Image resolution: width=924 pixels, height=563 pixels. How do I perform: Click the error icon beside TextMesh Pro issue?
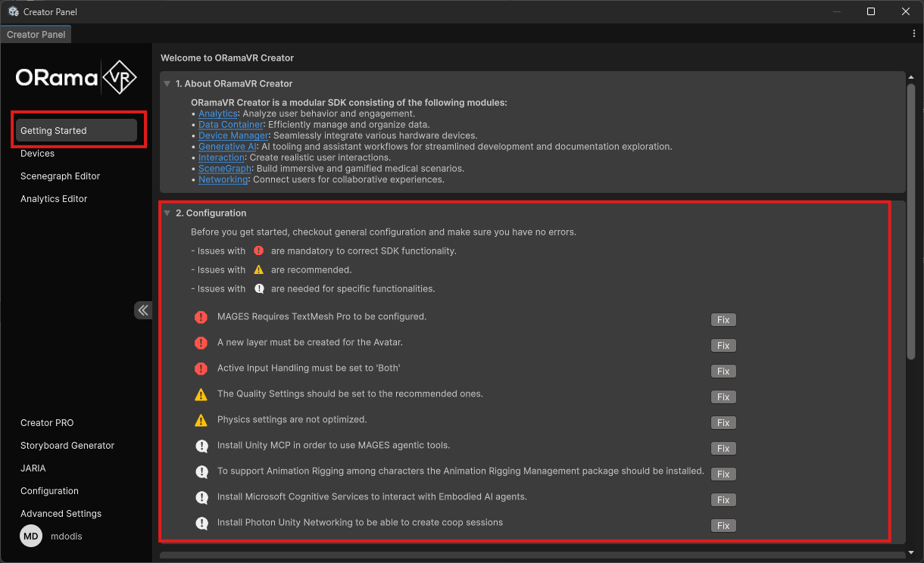click(x=201, y=317)
